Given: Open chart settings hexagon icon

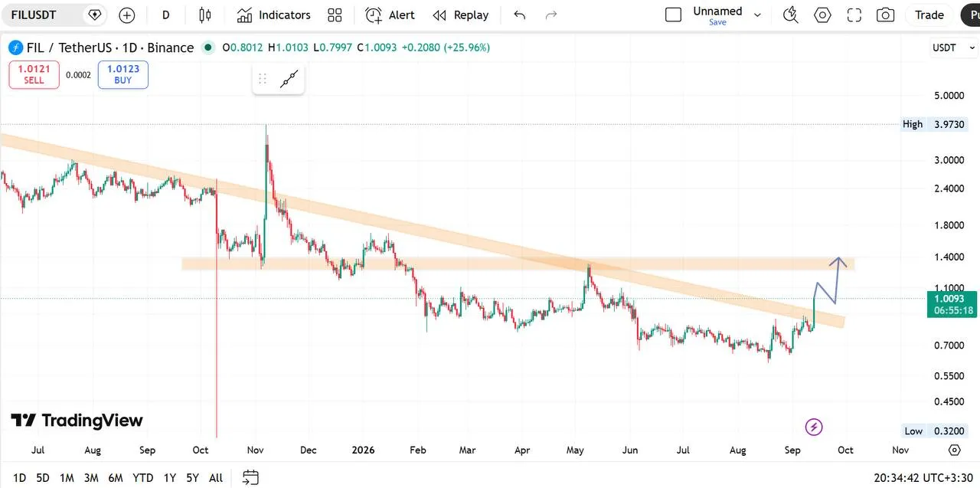Looking at the screenshot, I should pos(822,15).
